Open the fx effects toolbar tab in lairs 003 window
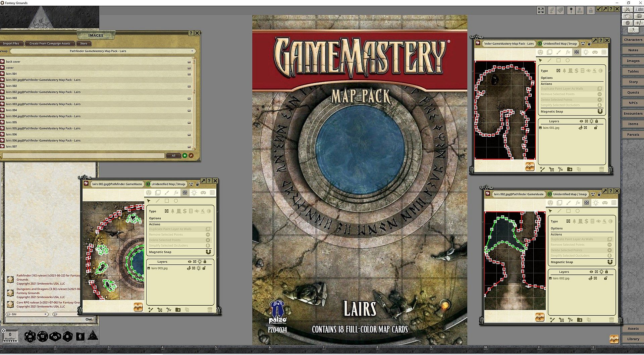This screenshot has height=355, width=644. 176,193
